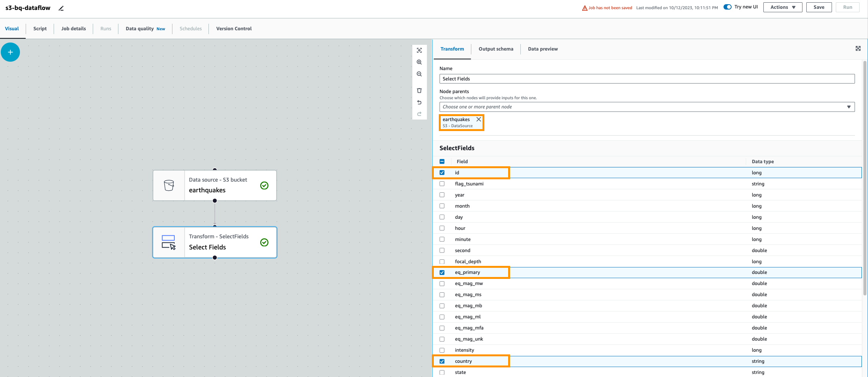Remove earthquakes parent node with X
868x377 pixels.
click(479, 119)
